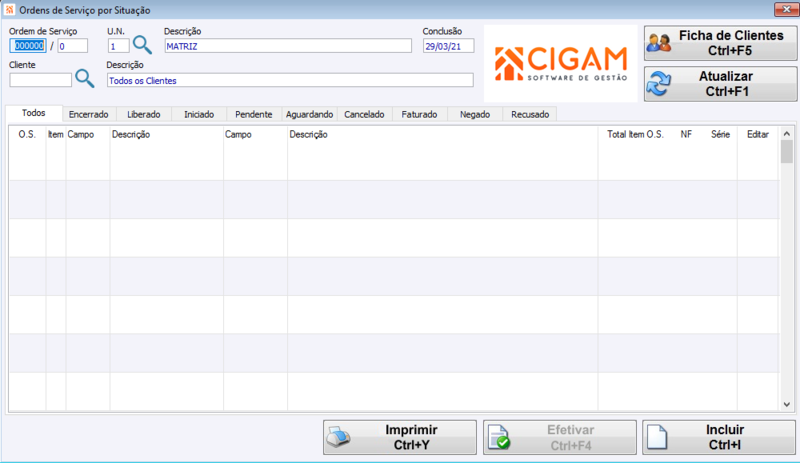Click the MATRIZ description field
Image resolution: width=800 pixels, height=463 pixels.
288,46
